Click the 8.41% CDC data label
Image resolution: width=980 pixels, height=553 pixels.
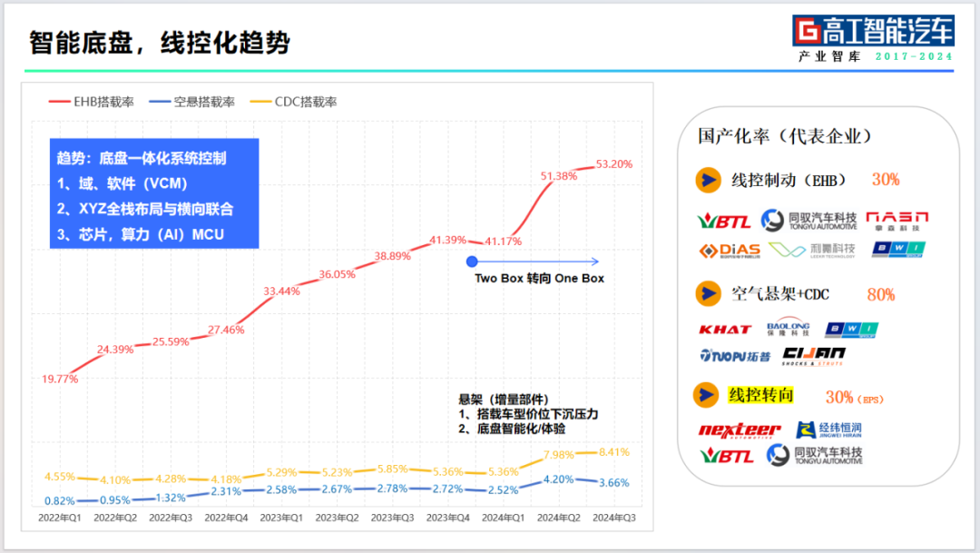tap(613, 451)
